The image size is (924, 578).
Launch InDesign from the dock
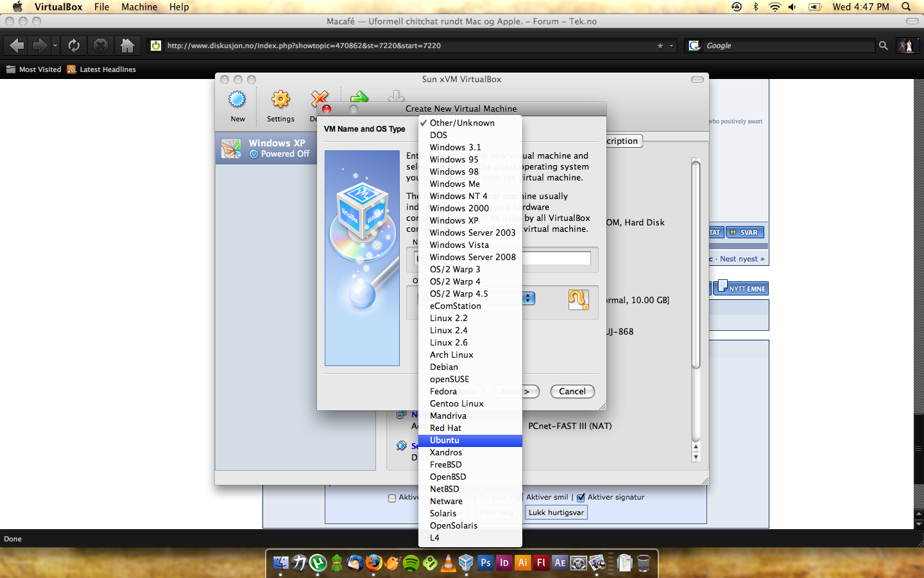(x=504, y=563)
